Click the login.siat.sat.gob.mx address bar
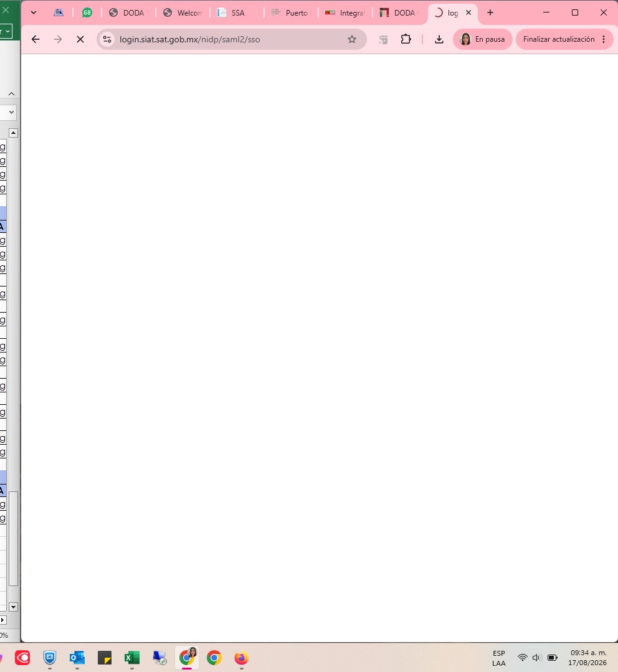Screen dimensions: 618x672 230,39
